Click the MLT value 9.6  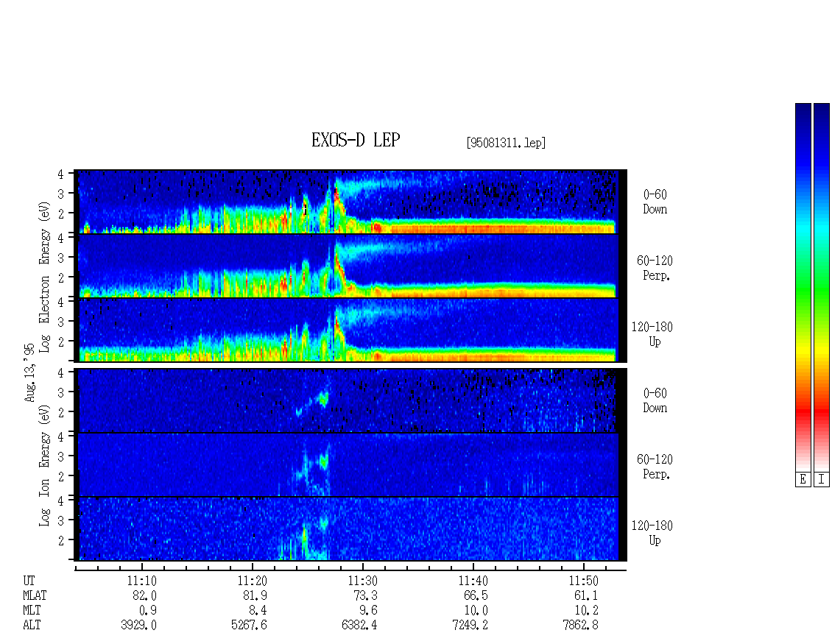[x=368, y=611]
